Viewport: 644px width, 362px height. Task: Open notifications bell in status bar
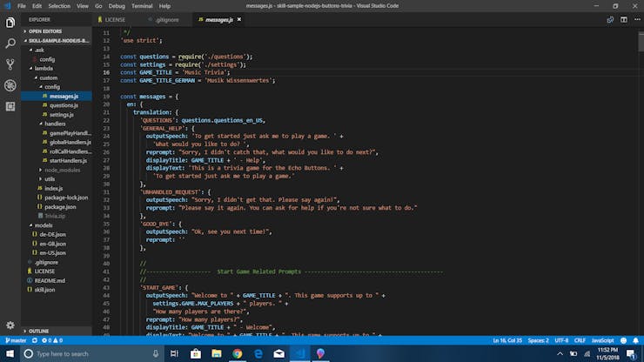pyautogui.click(x=636, y=340)
